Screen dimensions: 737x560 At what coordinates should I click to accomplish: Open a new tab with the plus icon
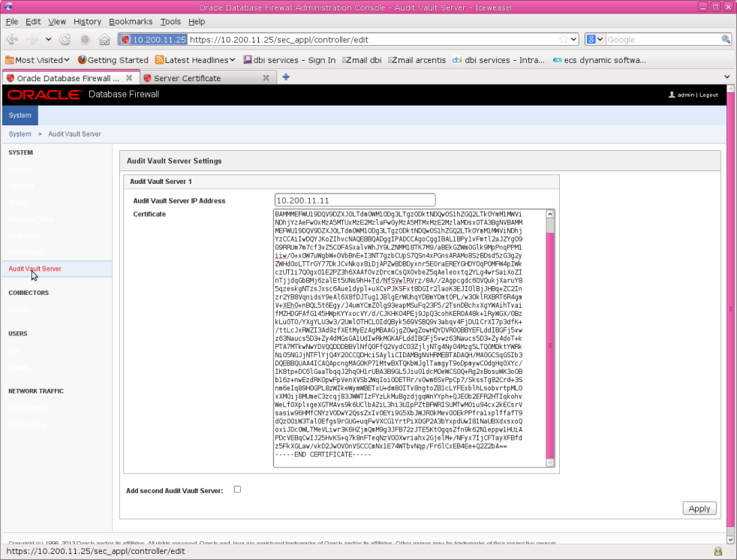click(286, 77)
